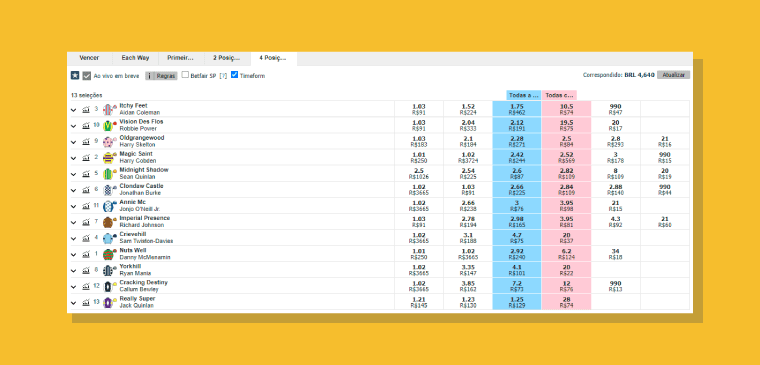The image size is (760, 365).
Task: Lay Really Super at 28
Action: coord(566,302)
